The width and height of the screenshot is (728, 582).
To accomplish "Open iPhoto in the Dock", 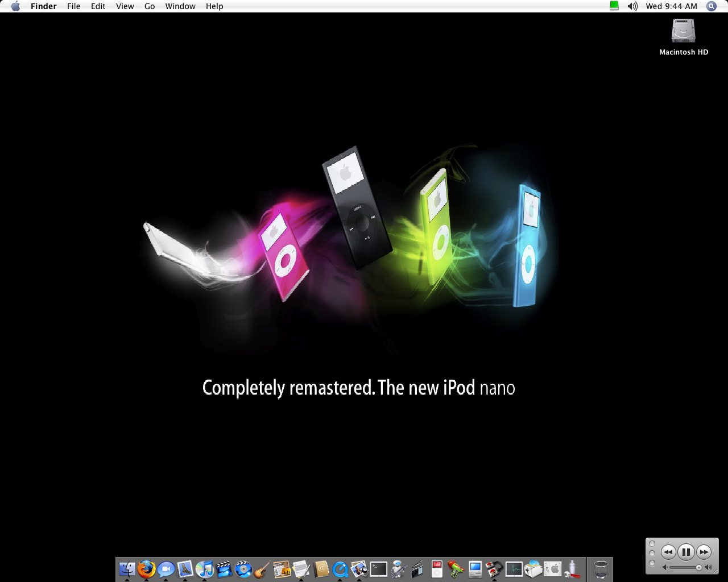I will 359,568.
